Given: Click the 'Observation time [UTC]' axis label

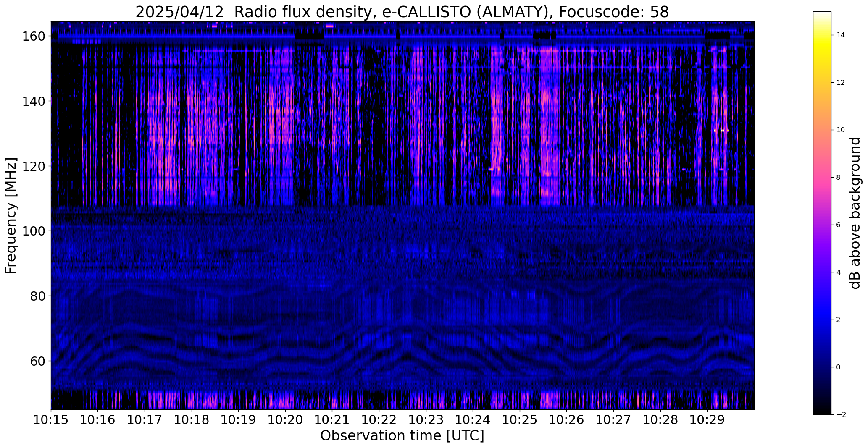Looking at the screenshot, I should [402, 436].
